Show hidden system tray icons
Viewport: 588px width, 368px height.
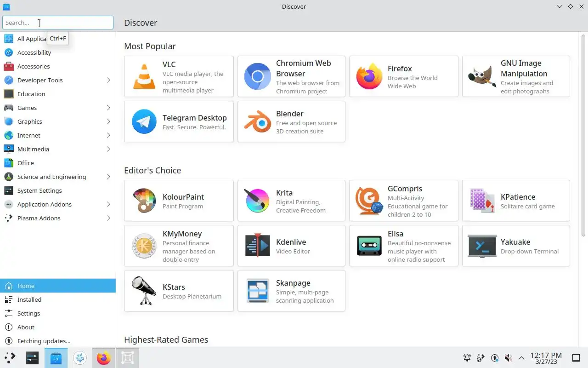click(x=521, y=358)
